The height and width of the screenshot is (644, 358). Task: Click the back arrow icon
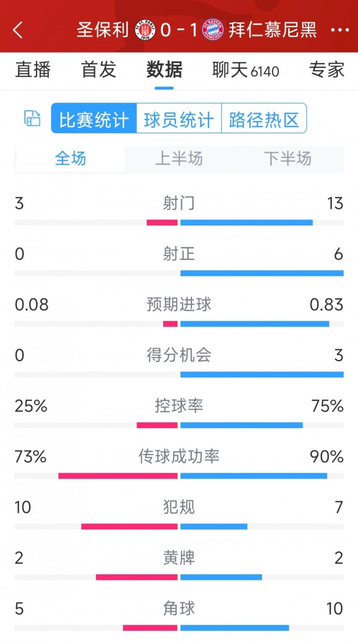(18, 31)
